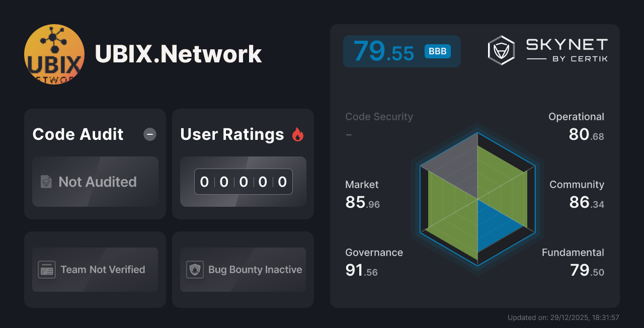
Task: Click the UBIX.Network title heading
Action: [x=178, y=54]
